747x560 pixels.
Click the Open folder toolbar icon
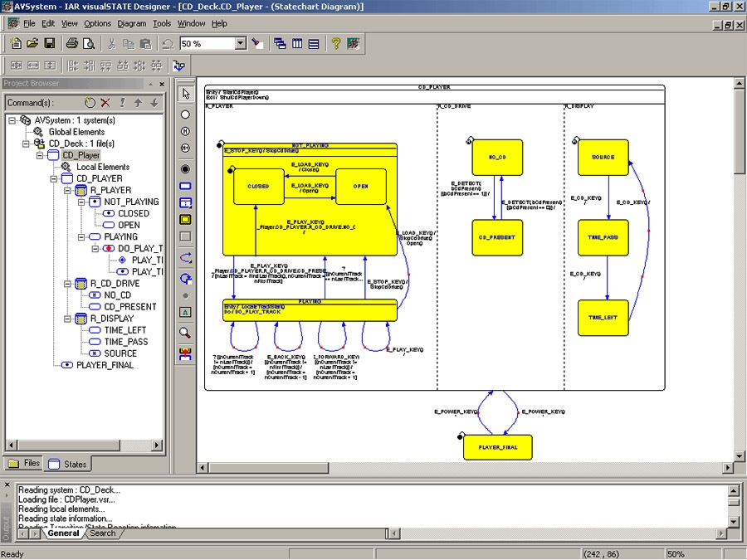(32, 43)
